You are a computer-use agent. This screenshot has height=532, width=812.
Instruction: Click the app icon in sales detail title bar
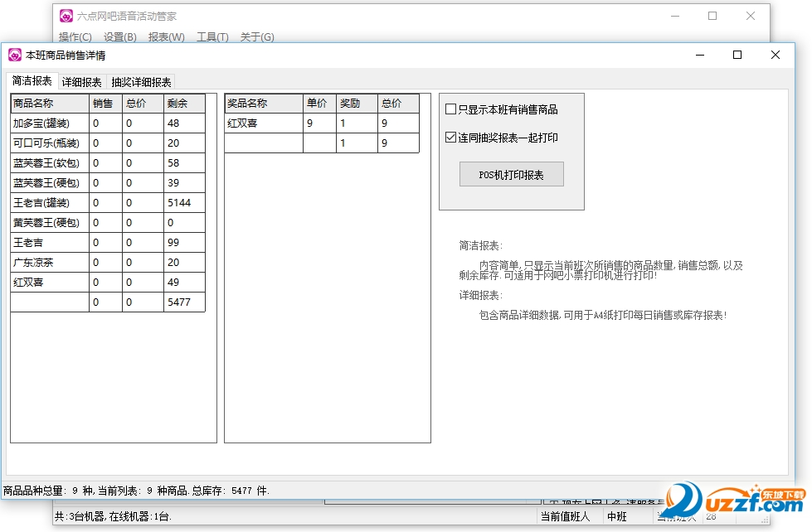15,55
